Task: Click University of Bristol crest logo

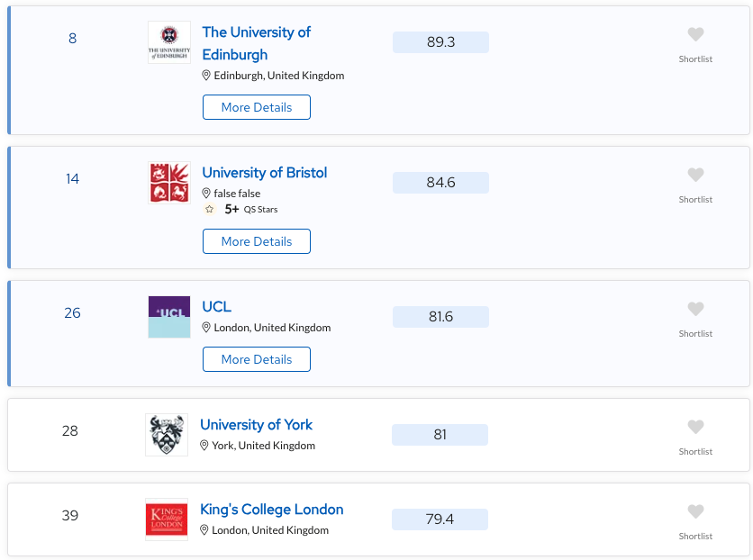Action: click(x=169, y=183)
